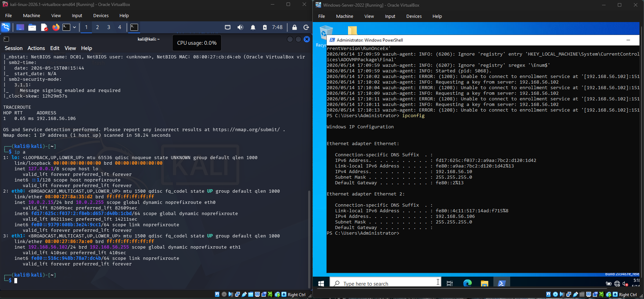Viewport: 644px width, 299px height.
Task: Switch to Kali workspace 1
Action: [x=86, y=27]
